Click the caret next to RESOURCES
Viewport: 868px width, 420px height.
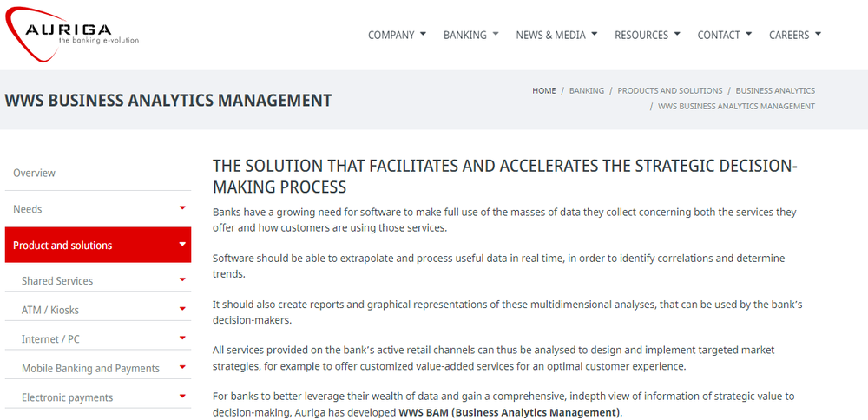(x=677, y=34)
